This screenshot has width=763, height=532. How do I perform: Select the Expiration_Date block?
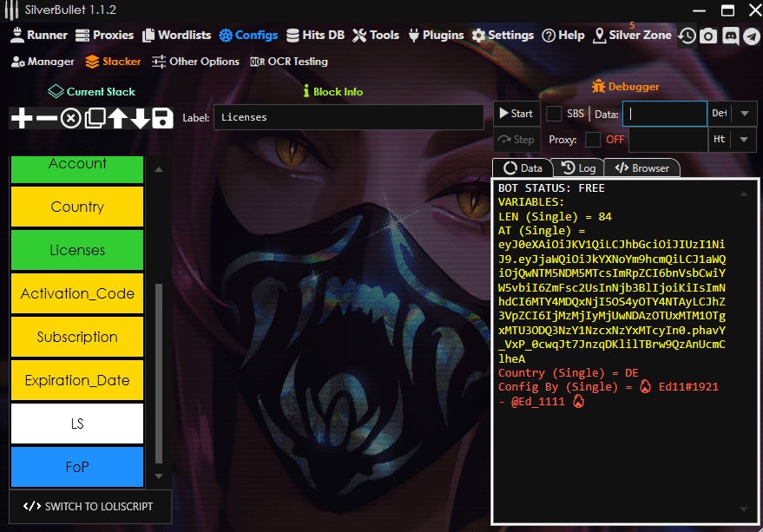[x=77, y=380]
